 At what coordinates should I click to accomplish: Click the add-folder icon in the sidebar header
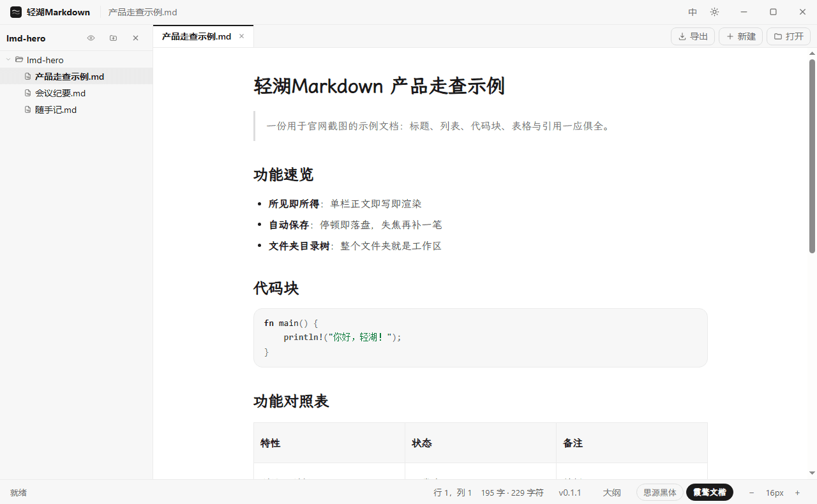(x=114, y=38)
